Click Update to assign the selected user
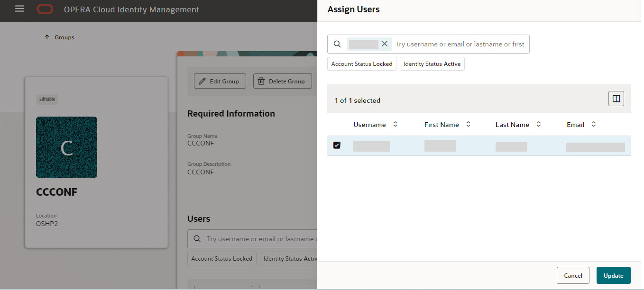 click(x=613, y=275)
